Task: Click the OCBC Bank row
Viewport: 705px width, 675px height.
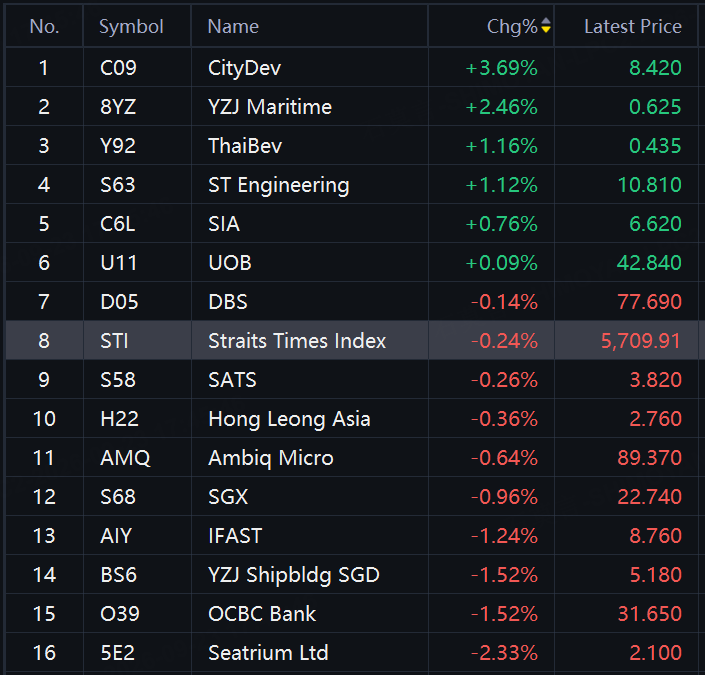Action: [x=352, y=614]
